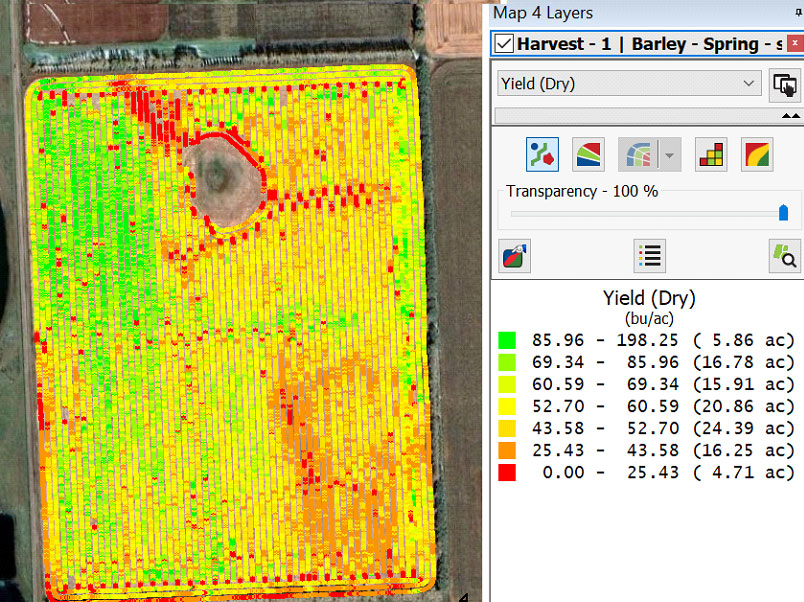Click the select attribute window icon
804x602 pixels.
click(x=784, y=85)
